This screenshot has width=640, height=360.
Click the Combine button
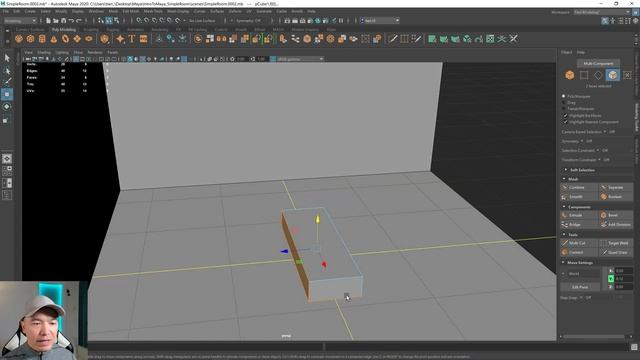(x=579, y=187)
